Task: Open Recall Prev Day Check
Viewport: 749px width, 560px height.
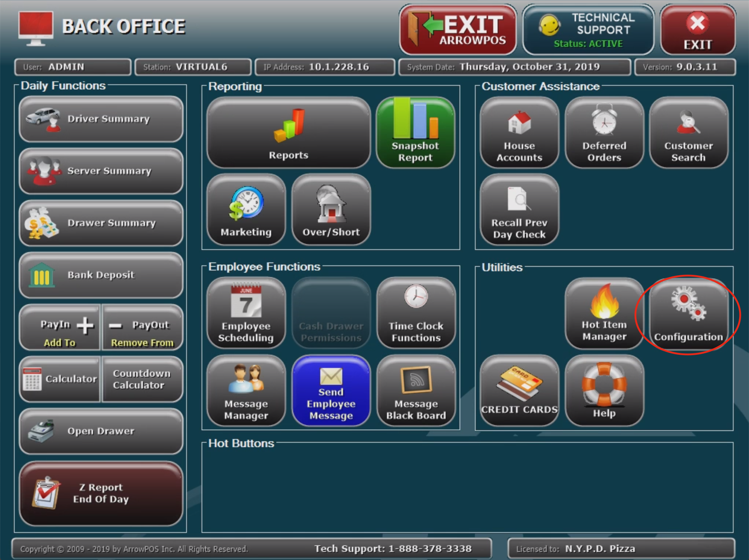Action: (x=519, y=210)
